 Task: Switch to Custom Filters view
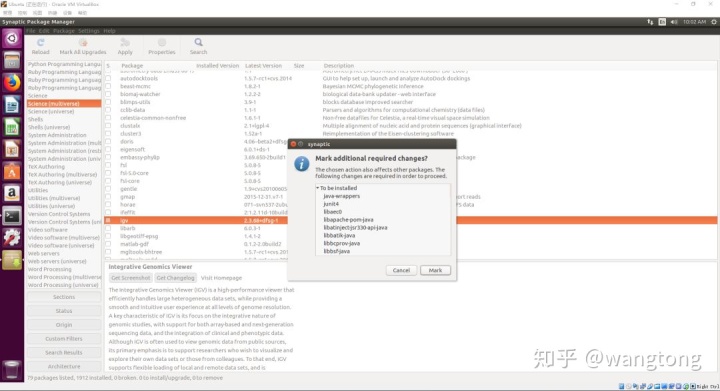coord(64,339)
